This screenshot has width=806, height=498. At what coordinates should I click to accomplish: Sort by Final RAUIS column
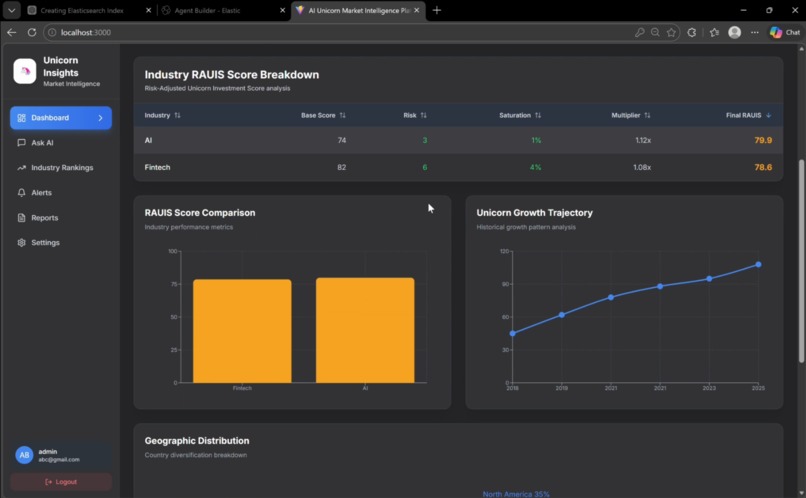pyautogui.click(x=748, y=115)
